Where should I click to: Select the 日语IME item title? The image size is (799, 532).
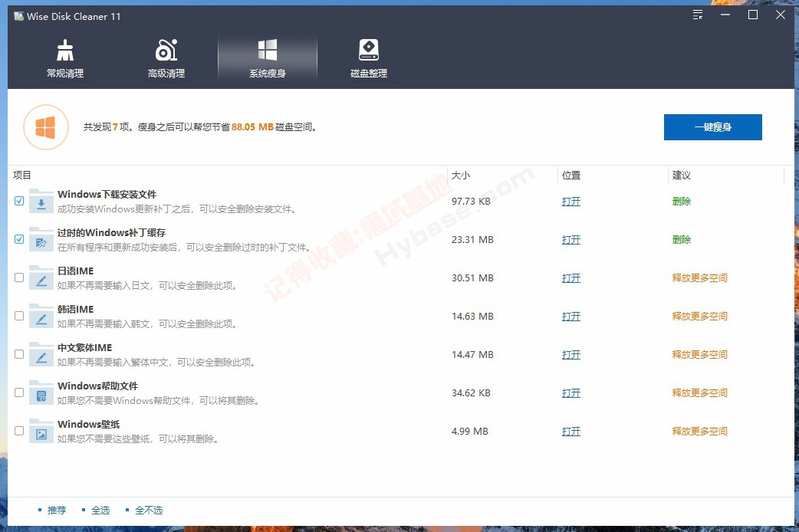click(x=75, y=271)
